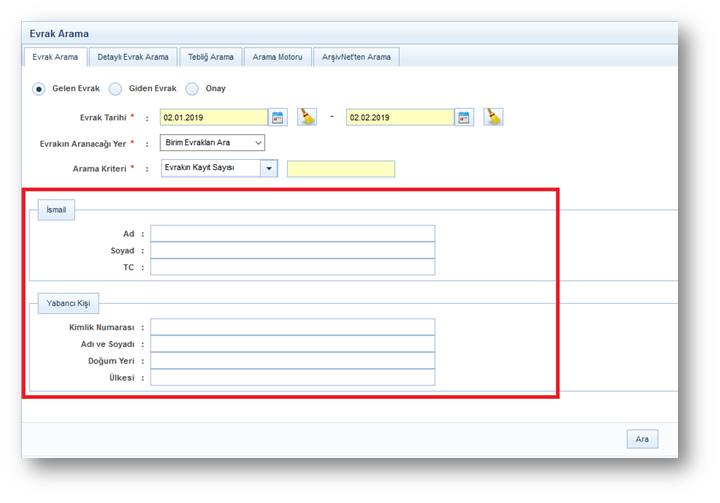Focus the TC number input field
720x503 pixels.
tap(292, 267)
